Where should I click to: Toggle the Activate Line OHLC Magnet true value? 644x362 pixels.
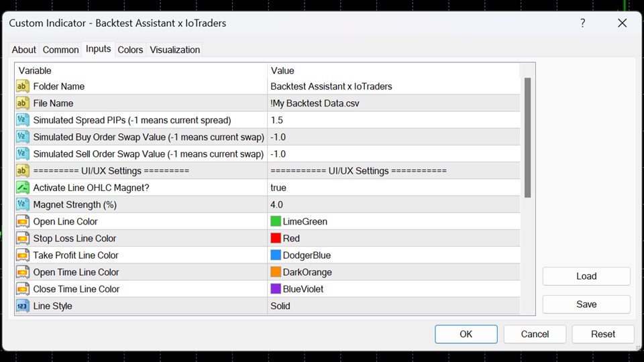tap(278, 188)
